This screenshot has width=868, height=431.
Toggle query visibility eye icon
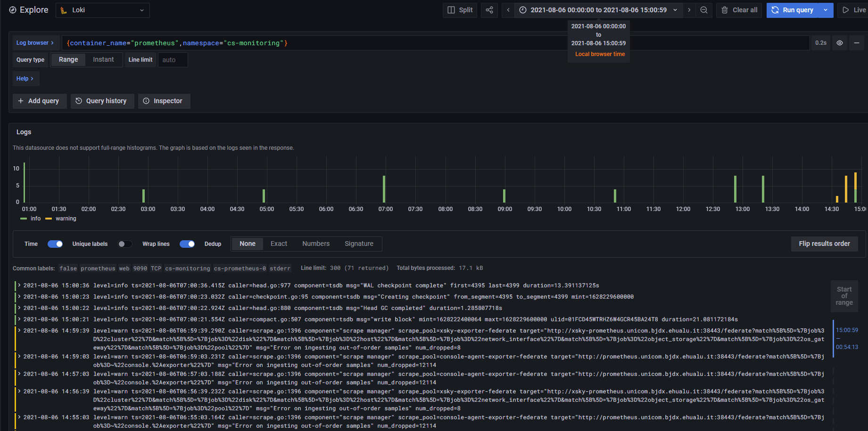[x=839, y=43]
